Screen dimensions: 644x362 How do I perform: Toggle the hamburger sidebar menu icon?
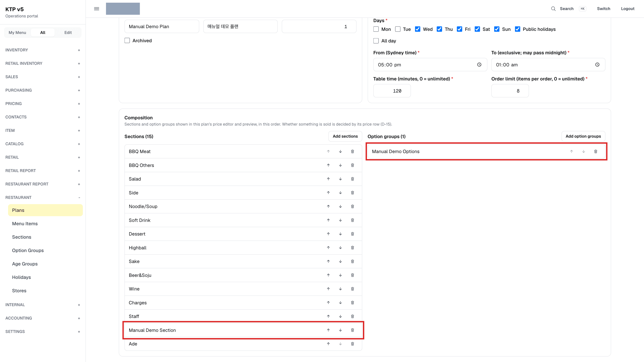(97, 9)
